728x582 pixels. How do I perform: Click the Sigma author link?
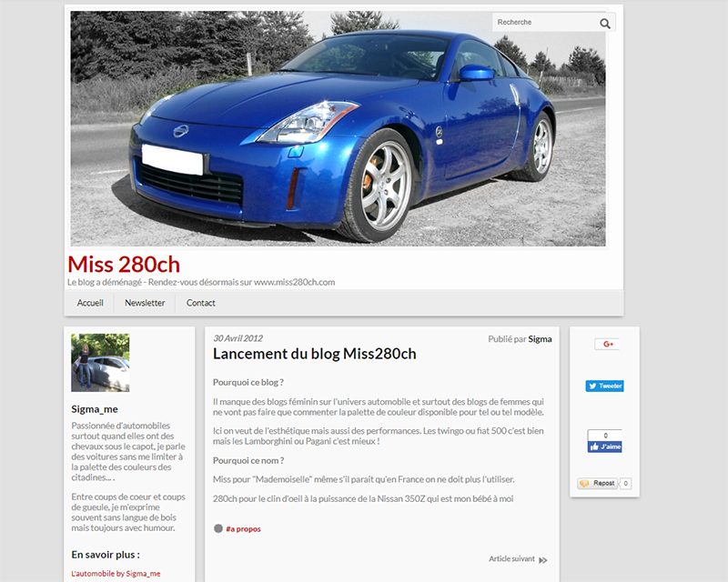[540, 339]
